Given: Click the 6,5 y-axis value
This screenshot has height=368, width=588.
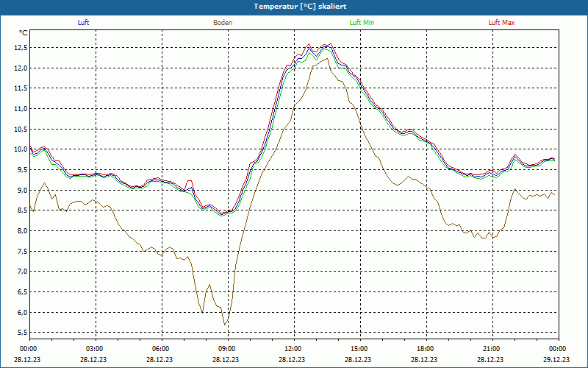Looking at the screenshot, I should pos(22,291).
